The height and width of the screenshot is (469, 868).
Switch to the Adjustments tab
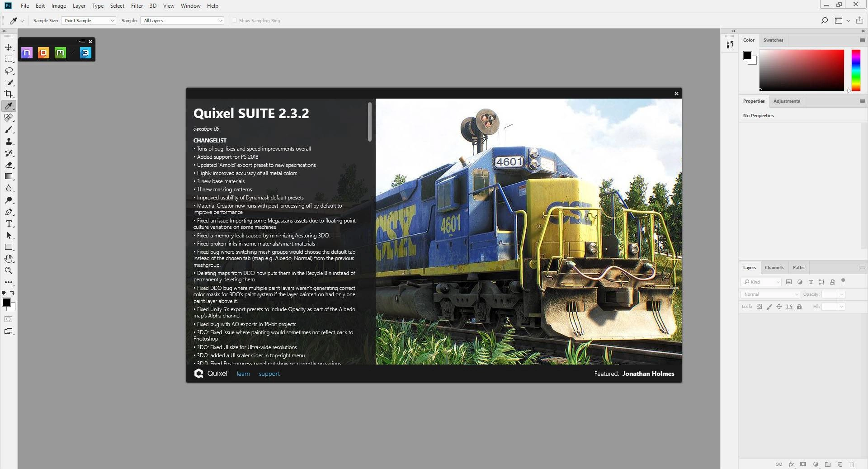click(x=786, y=101)
